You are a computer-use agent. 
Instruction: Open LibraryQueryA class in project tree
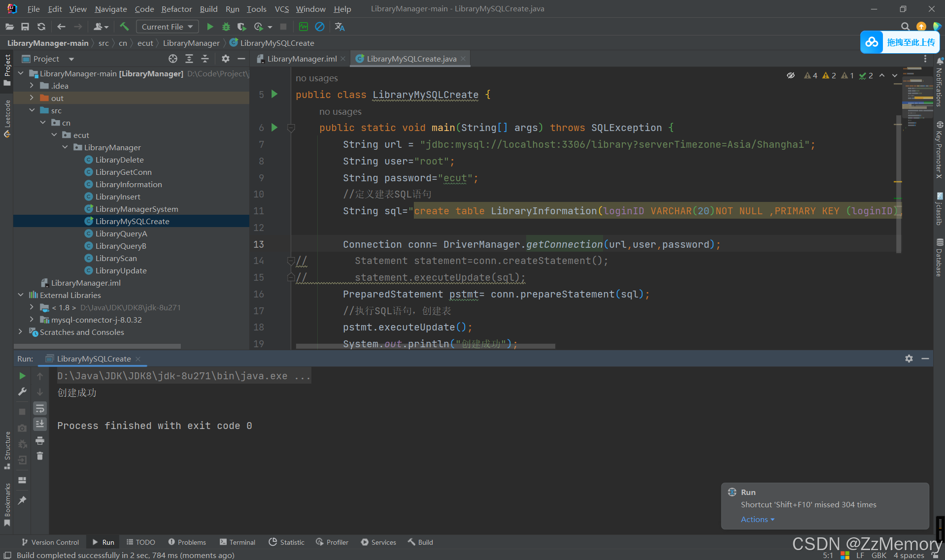(121, 233)
